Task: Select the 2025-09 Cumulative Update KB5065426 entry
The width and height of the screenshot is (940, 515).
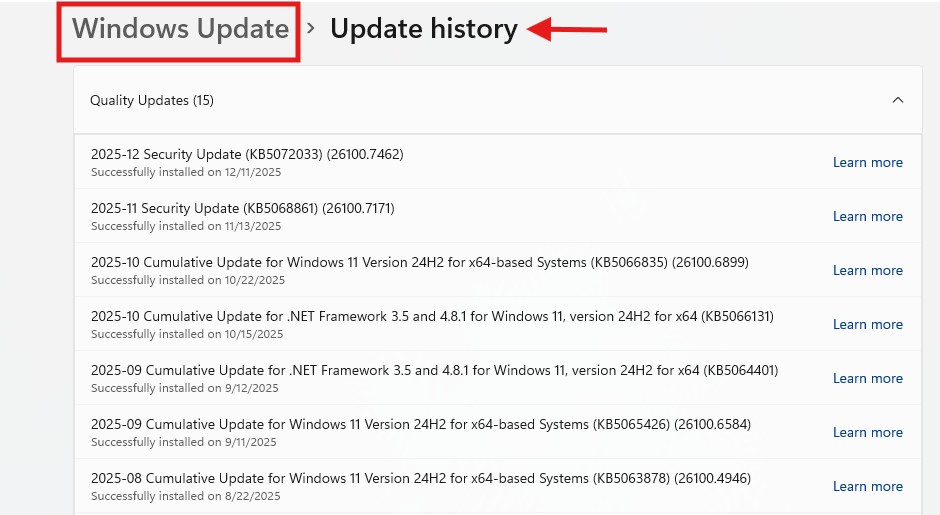Action: [x=419, y=425]
